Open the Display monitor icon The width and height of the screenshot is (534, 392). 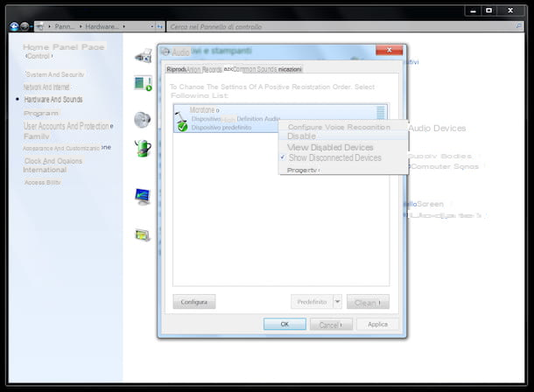point(143,197)
